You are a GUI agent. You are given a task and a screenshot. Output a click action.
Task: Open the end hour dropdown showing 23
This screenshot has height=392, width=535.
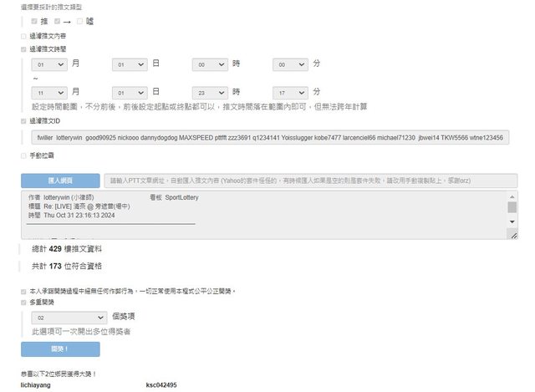(x=209, y=92)
